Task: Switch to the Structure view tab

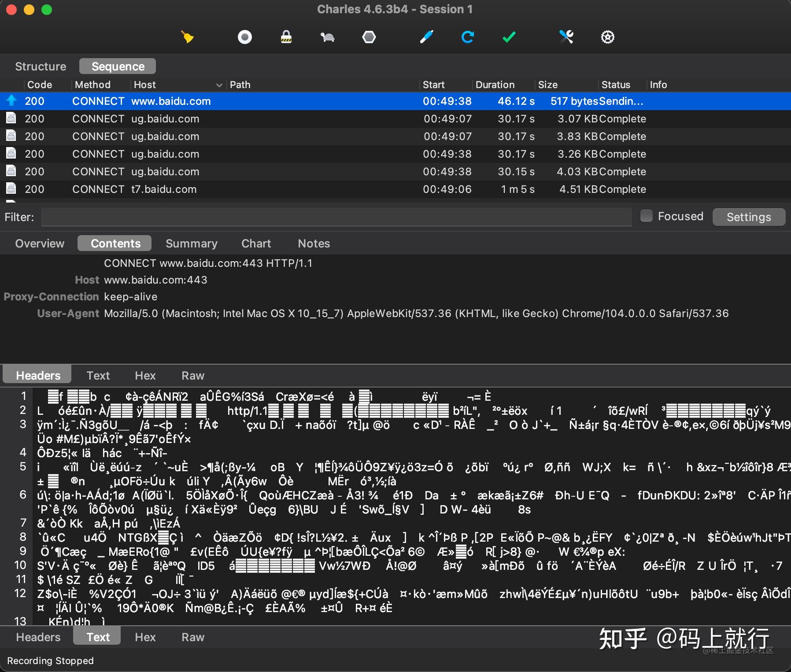Action: [x=41, y=66]
